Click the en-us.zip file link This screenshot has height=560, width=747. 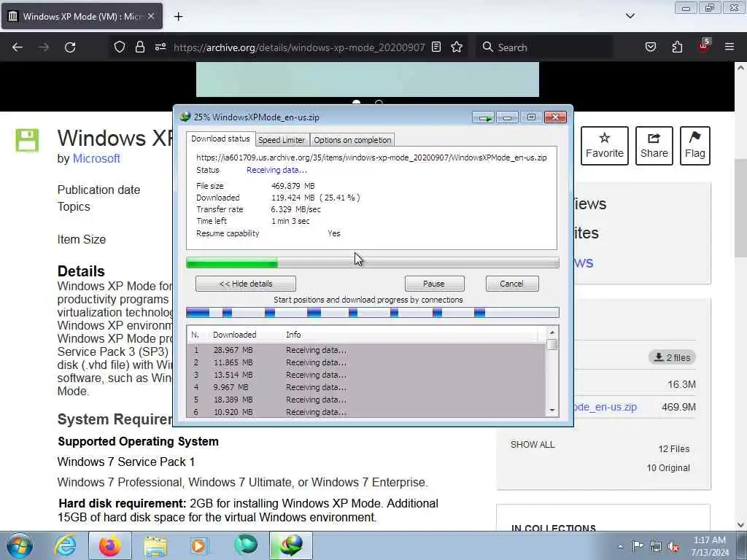[x=605, y=407]
